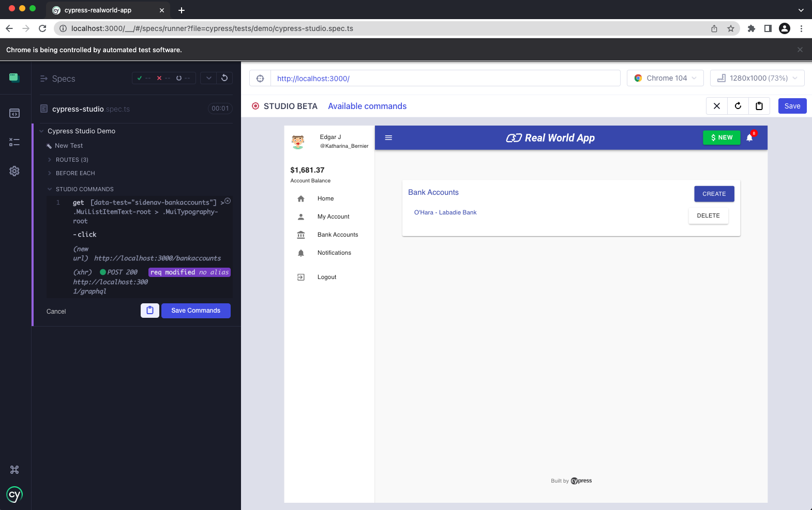Image resolution: width=812 pixels, height=510 pixels.
Task: Close Studio with the X icon
Action: click(x=717, y=106)
